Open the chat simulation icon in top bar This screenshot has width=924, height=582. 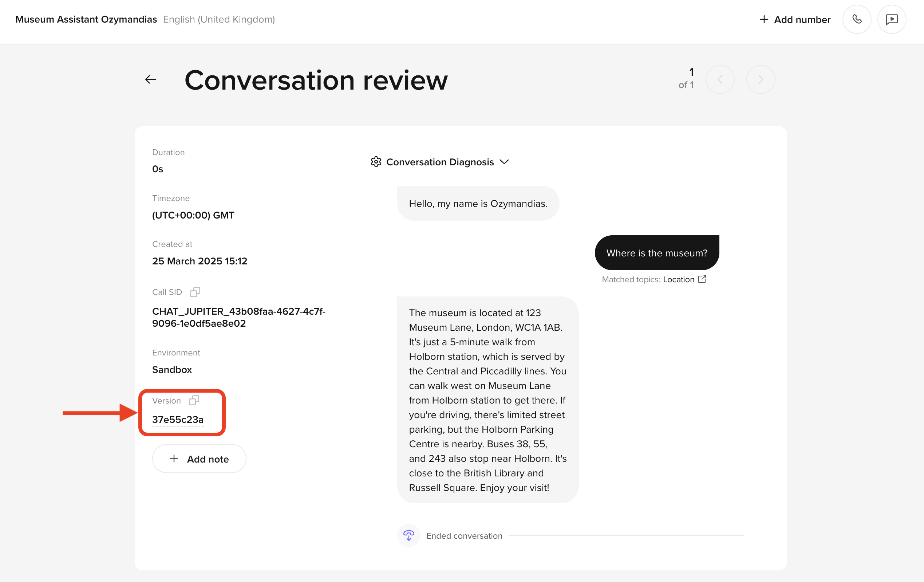coord(892,19)
